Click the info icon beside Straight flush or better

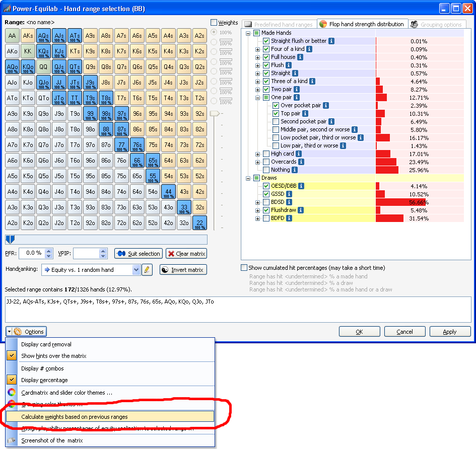331,41
